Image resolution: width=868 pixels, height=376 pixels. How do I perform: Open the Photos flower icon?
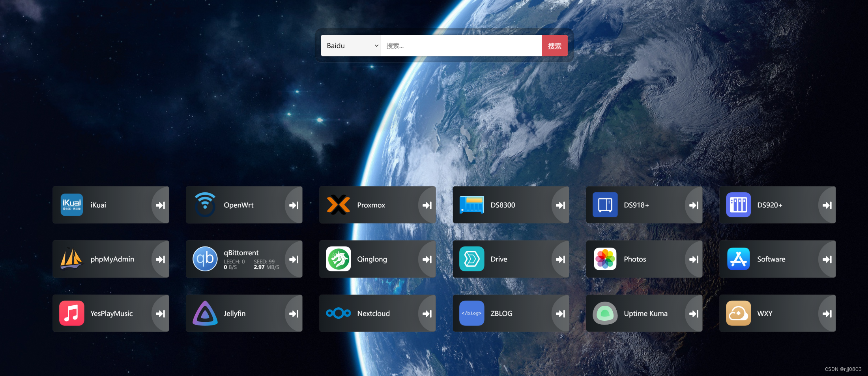(x=605, y=259)
